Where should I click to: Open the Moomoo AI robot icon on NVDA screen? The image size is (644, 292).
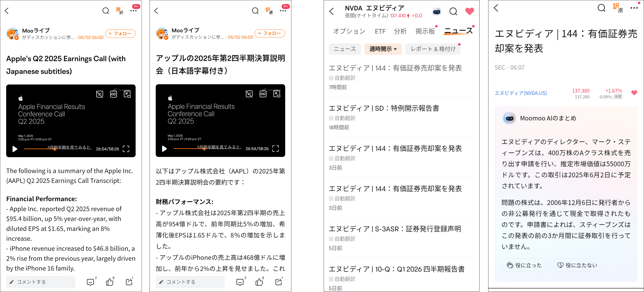coord(437,11)
